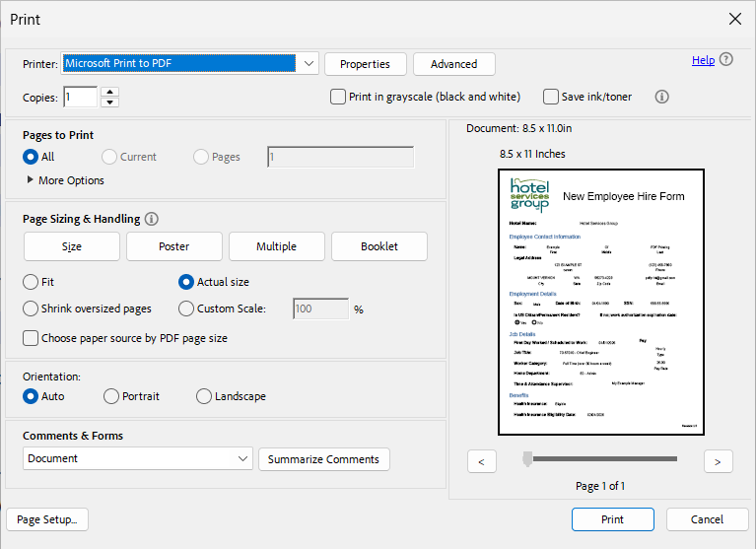The width and height of the screenshot is (756, 549).
Task: Close the Print dialog
Action: (734, 19)
